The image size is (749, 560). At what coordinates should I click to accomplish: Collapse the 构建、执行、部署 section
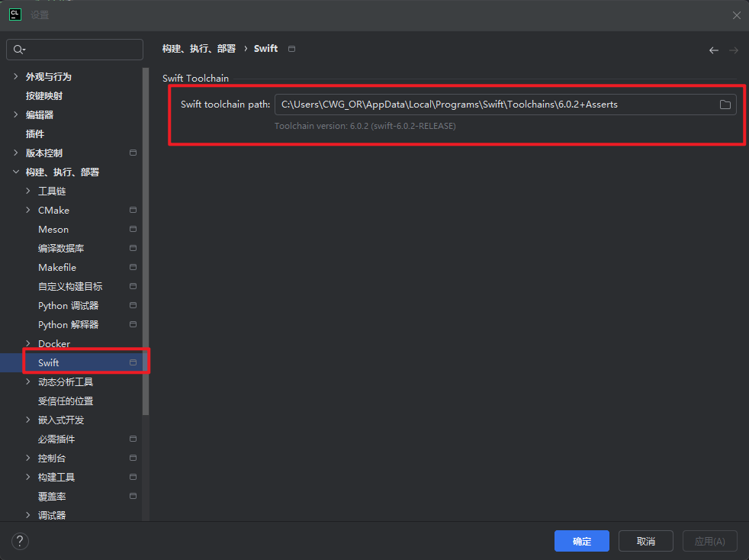[x=16, y=172]
